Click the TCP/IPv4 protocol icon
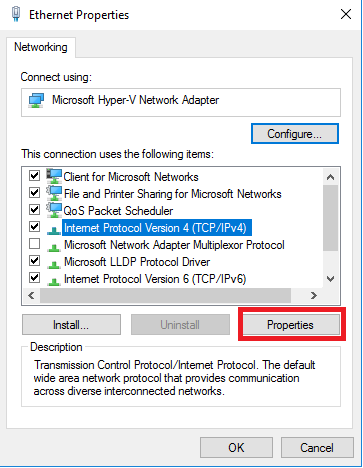Image resolution: width=363 pixels, height=468 pixels. pyautogui.click(x=54, y=230)
